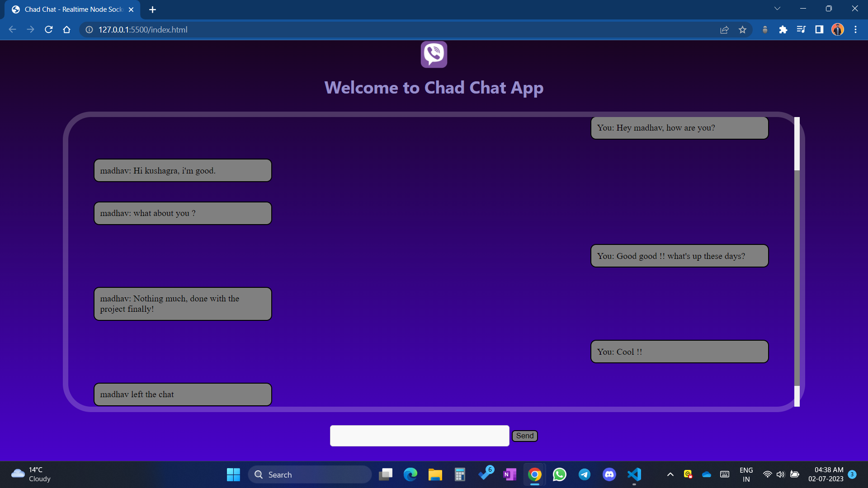Click the chat area scrollbar
The width and height of the screenshot is (868, 488).
[797, 262]
